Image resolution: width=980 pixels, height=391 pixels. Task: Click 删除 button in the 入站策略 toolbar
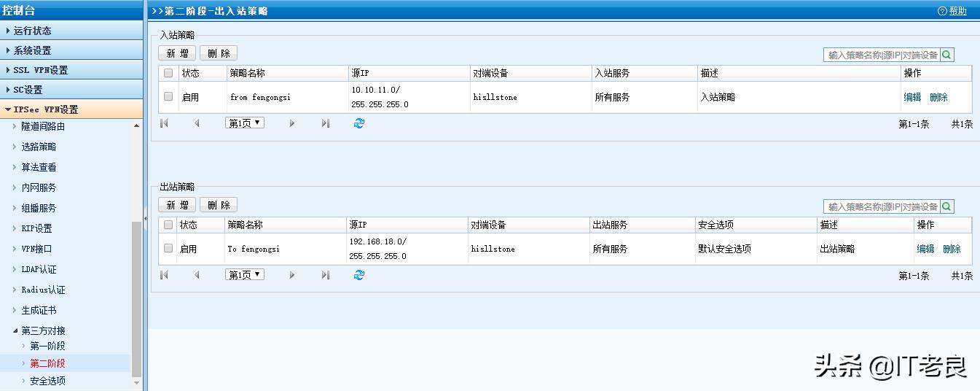click(x=219, y=53)
